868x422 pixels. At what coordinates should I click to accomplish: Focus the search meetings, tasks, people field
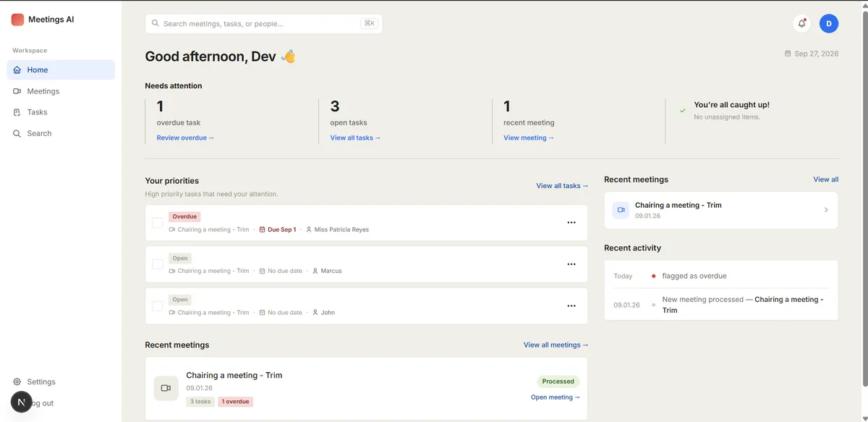click(x=264, y=24)
